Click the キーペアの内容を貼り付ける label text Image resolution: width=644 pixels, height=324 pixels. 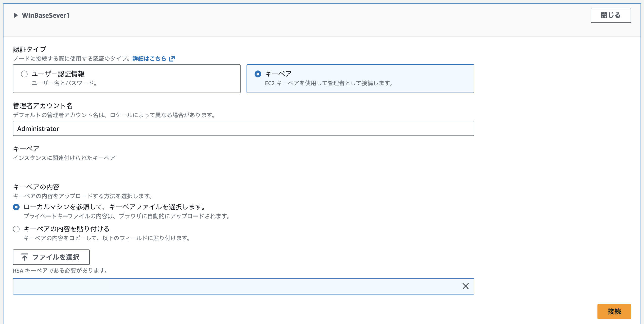[x=67, y=229]
